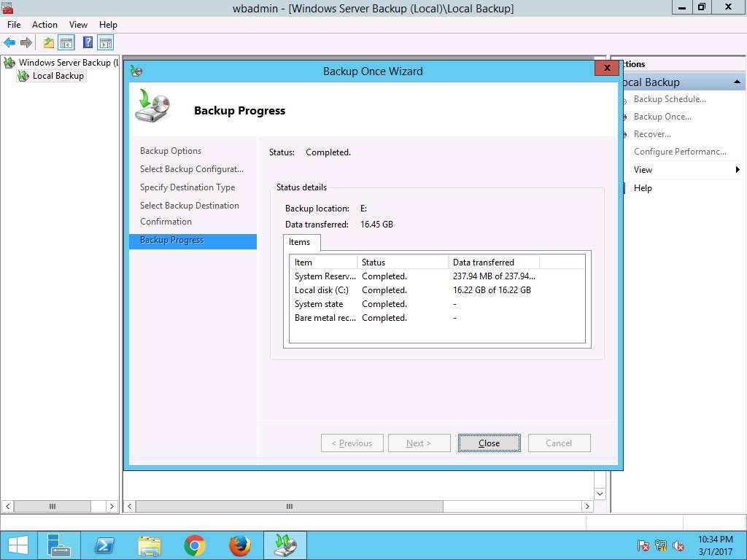Click the Up one level folder icon
Viewport: 747px width, 560px height.
point(49,43)
